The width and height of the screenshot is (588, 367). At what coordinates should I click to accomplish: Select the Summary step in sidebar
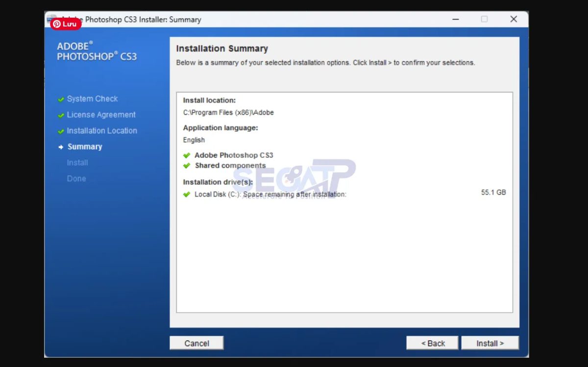[85, 147]
